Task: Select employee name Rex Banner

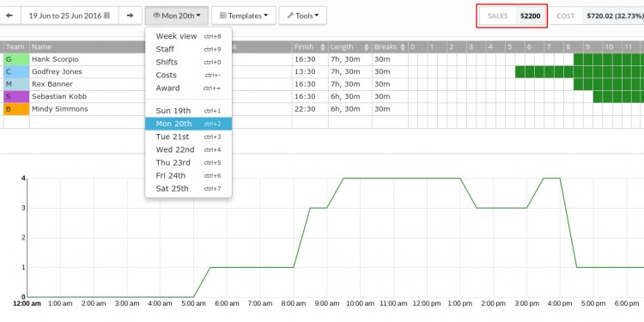Action: [52, 84]
